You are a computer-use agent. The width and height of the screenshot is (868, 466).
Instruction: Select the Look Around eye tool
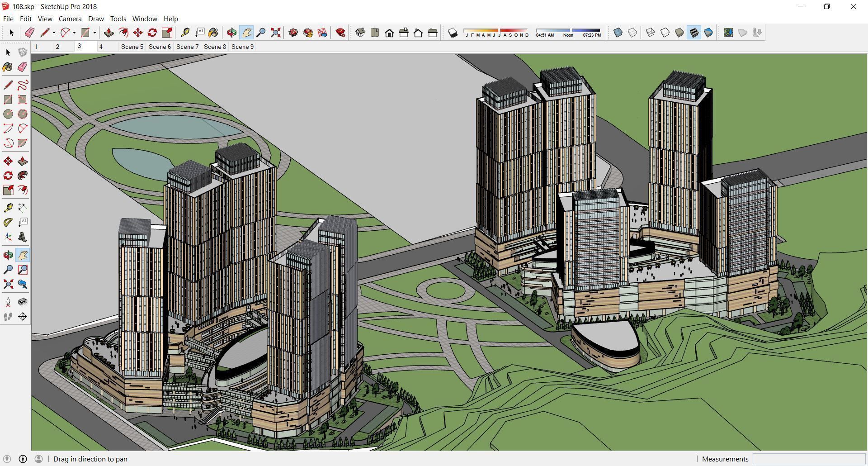(23, 302)
